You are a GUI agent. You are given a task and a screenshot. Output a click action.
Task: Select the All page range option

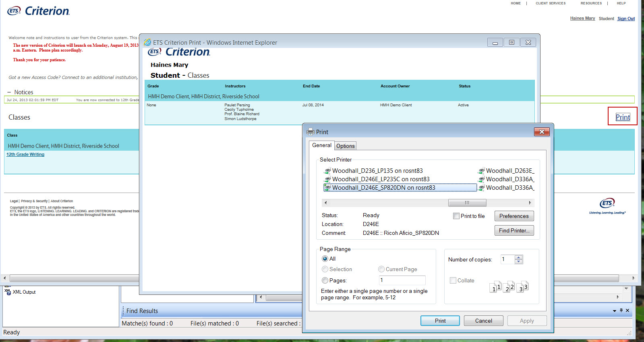[325, 259]
